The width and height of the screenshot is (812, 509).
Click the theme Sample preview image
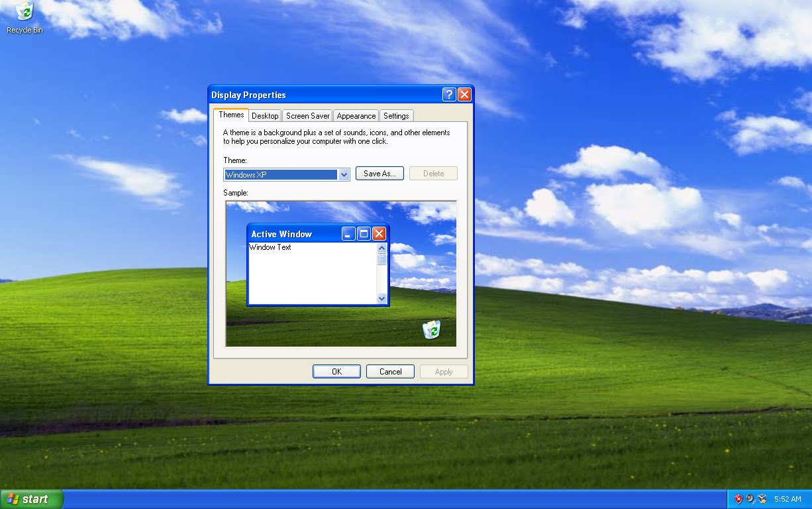point(341,272)
